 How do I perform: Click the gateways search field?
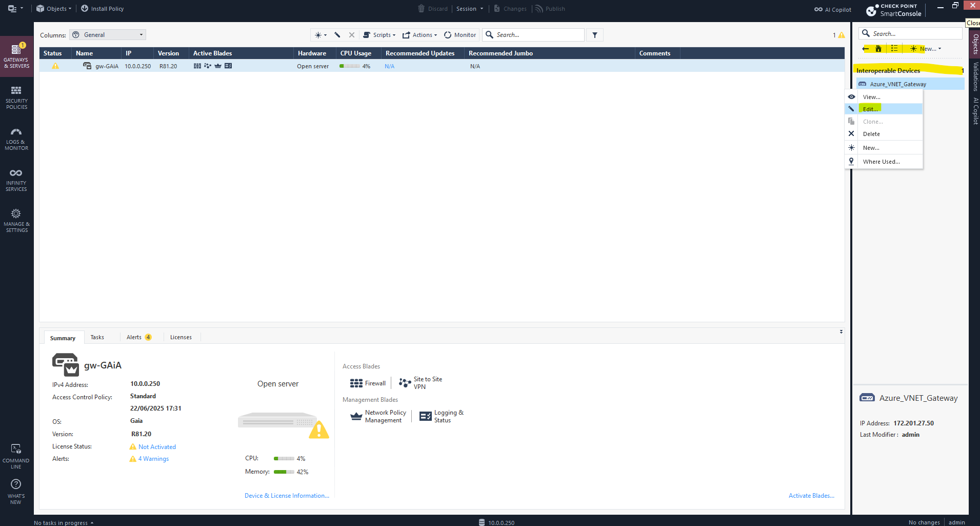pyautogui.click(x=533, y=35)
